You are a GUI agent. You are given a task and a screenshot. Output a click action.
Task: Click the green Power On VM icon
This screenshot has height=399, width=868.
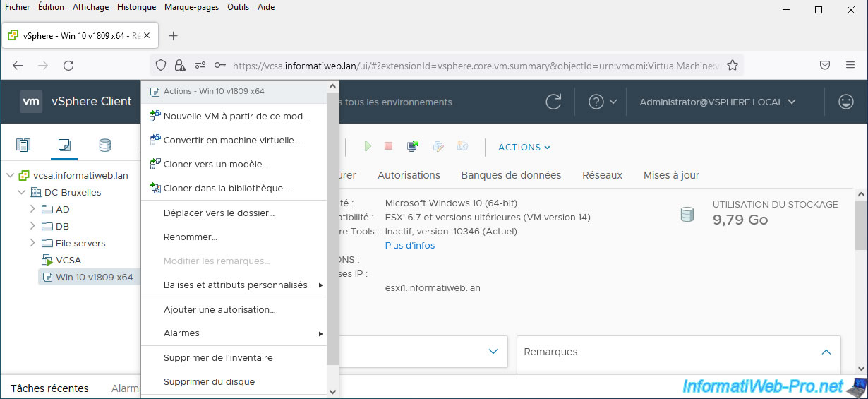367,146
